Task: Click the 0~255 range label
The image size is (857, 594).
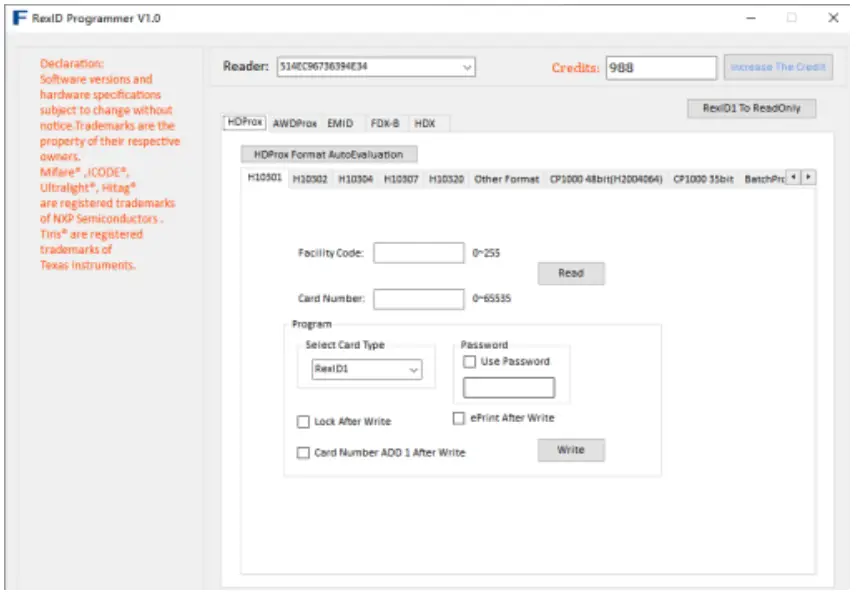Action: (486, 253)
